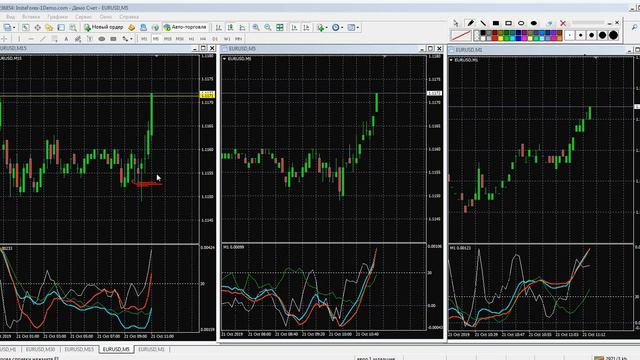Toggle chart auto scroll icon
The height and width of the screenshot is (360, 640).
coord(294,27)
